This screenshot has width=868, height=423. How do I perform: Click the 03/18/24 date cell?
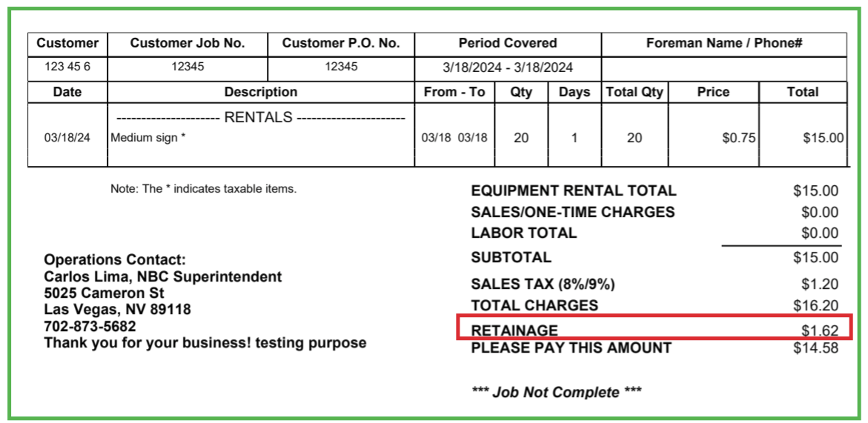tap(67, 138)
